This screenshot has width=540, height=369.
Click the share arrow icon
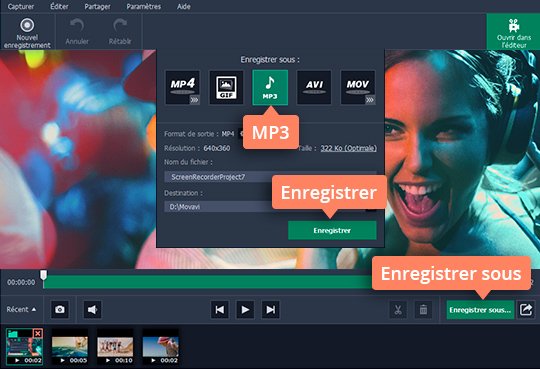(x=526, y=310)
